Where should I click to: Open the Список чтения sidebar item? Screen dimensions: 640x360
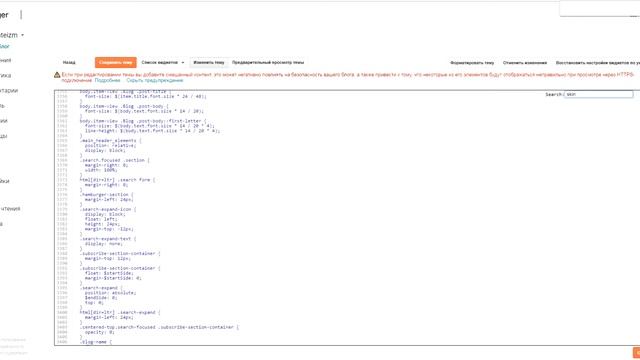coord(10,209)
